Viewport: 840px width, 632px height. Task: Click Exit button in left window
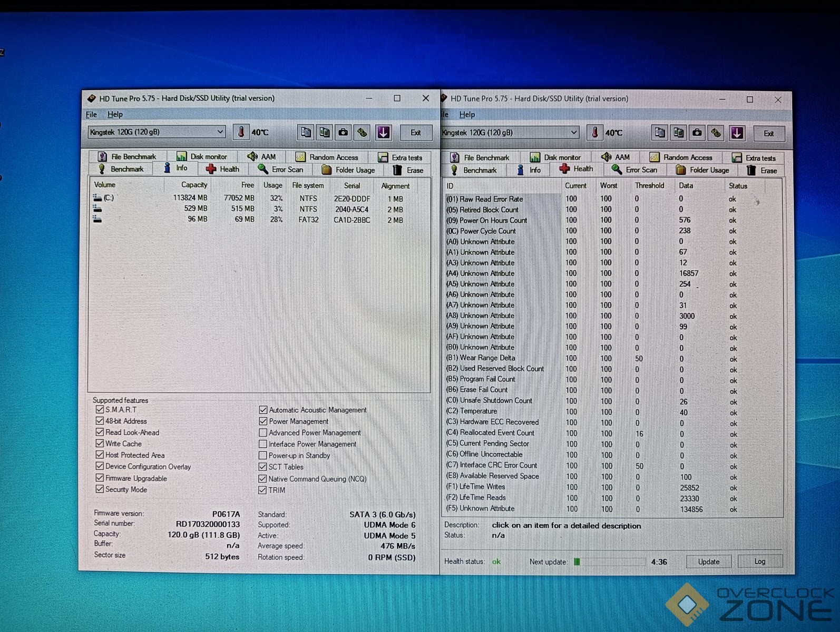coord(416,132)
